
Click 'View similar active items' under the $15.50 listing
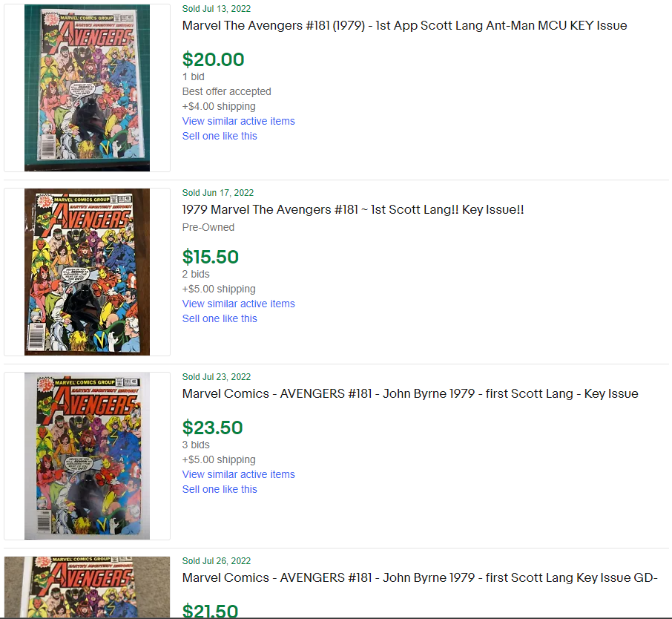(x=238, y=304)
